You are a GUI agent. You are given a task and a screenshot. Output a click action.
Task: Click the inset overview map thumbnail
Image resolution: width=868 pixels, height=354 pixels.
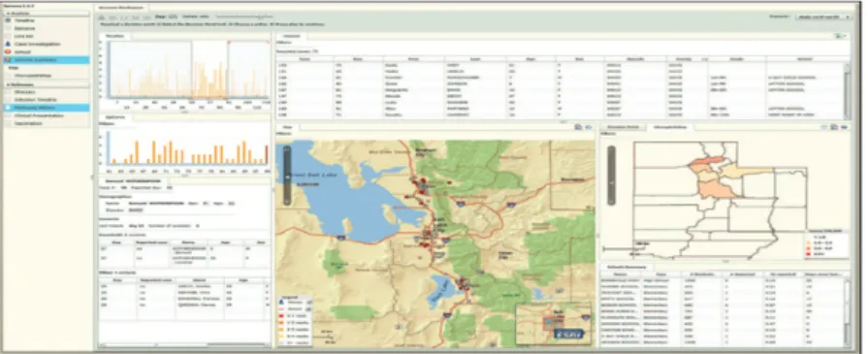point(553,323)
